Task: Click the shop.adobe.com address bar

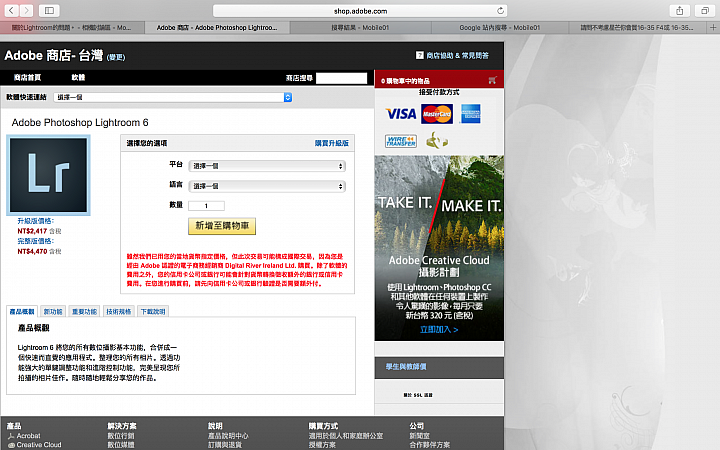Action: [x=360, y=11]
